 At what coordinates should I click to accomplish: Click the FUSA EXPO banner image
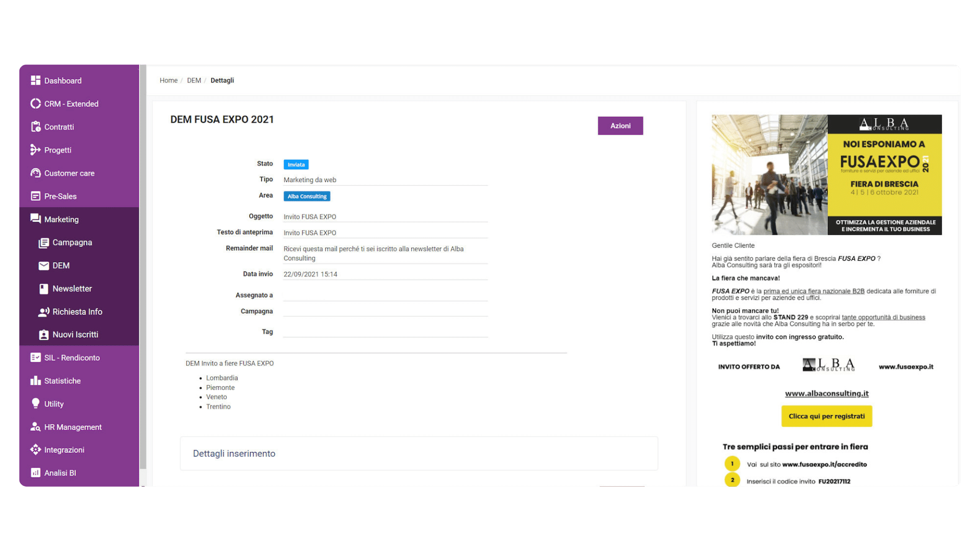click(x=826, y=174)
